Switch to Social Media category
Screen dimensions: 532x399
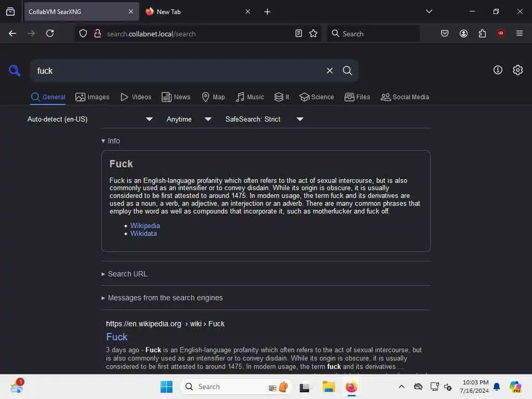[405, 97]
